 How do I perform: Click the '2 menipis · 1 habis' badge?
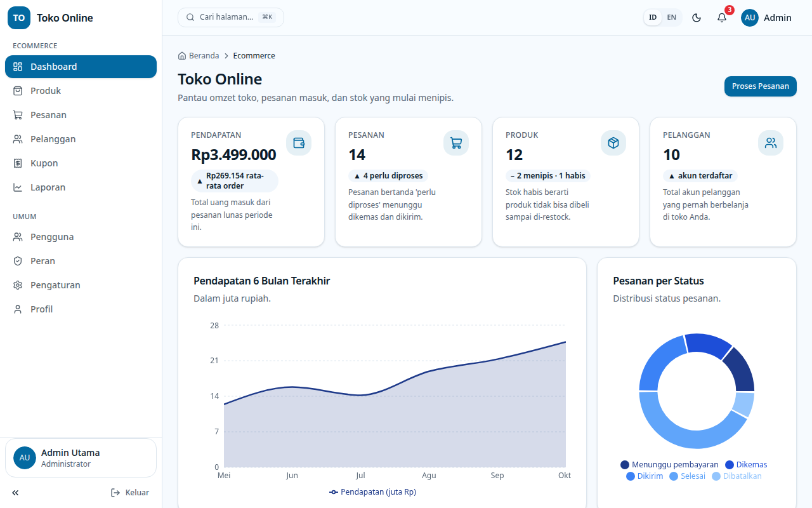click(x=548, y=176)
